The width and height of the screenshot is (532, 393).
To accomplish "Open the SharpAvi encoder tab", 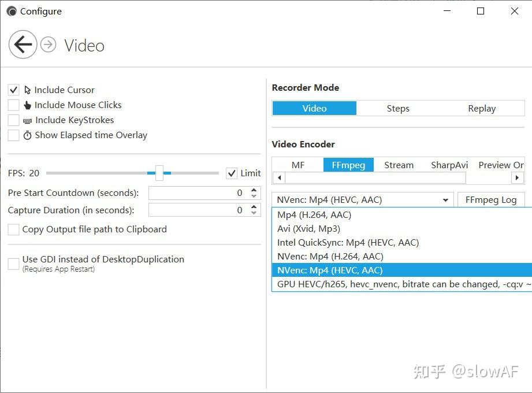I will (449, 165).
